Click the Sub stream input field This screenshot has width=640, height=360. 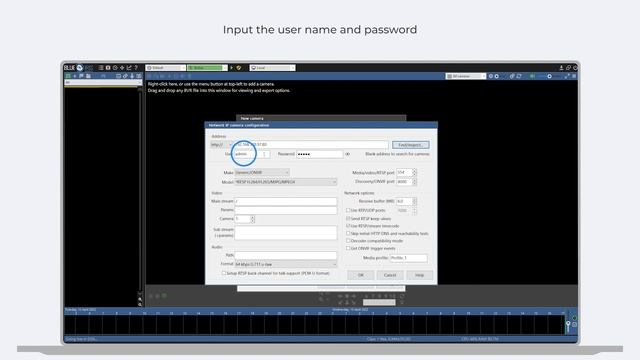pos(286,232)
